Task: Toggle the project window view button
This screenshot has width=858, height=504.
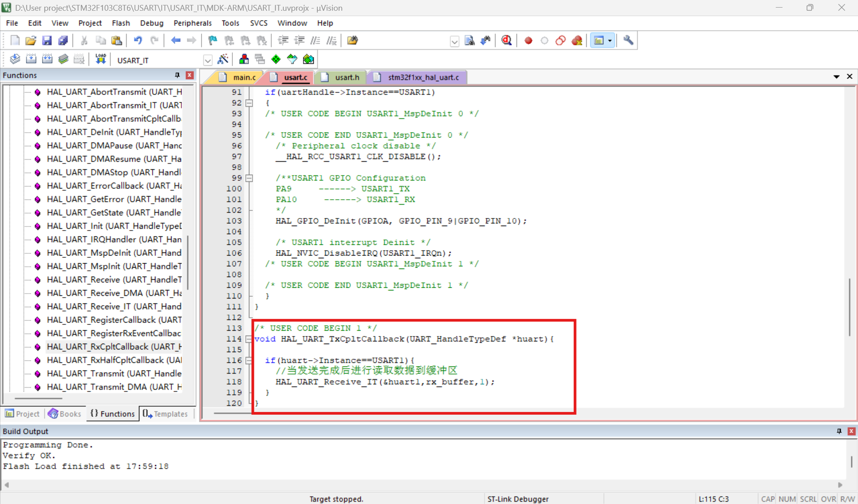Action: (599, 41)
